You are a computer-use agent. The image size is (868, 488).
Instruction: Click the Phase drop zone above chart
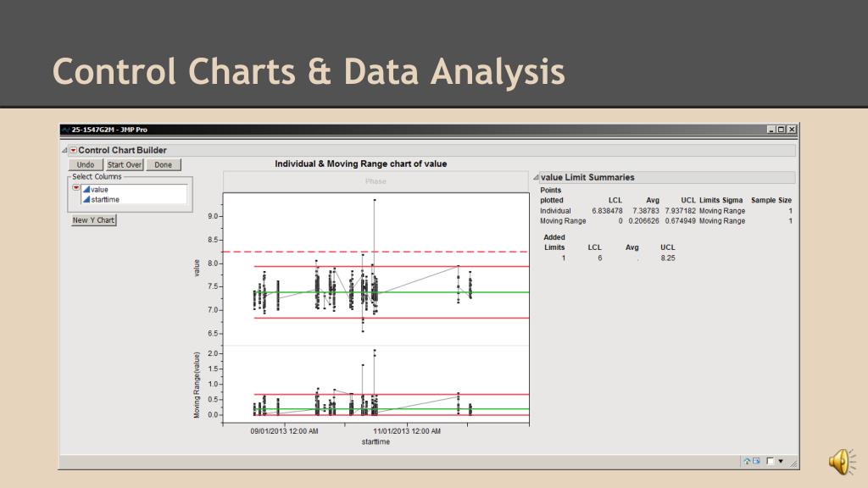click(x=376, y=181)
